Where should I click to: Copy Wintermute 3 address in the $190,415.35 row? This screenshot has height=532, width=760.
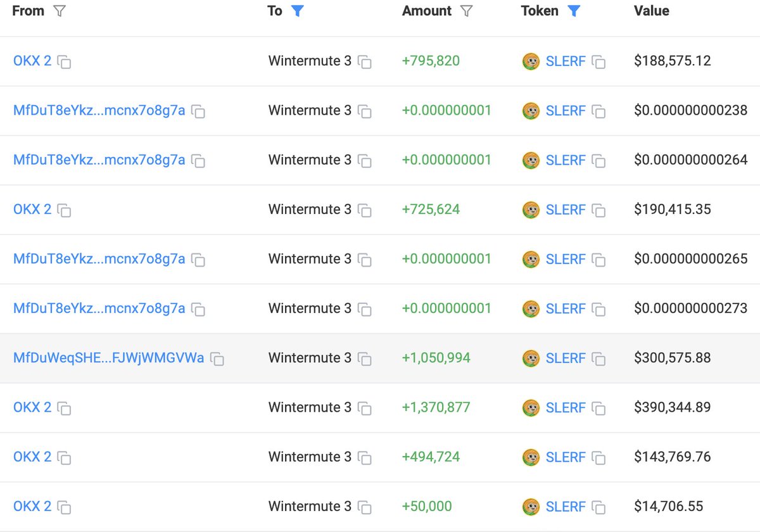pyautogui.click(x=364, y=210)
